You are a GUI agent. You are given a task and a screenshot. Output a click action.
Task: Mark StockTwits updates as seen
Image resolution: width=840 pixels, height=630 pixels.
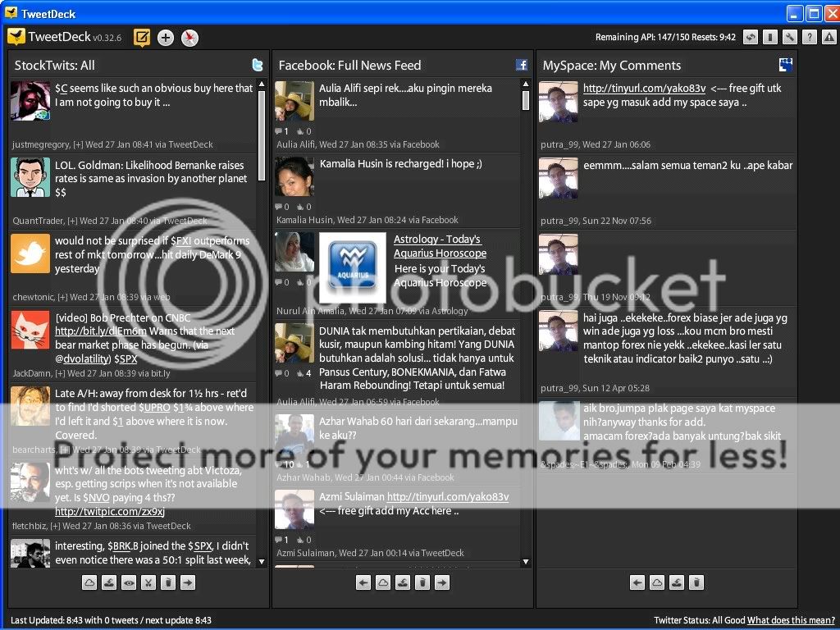tap(109, 582)
